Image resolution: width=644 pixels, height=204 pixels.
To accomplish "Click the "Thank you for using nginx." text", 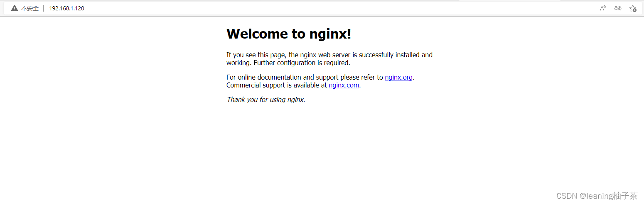I will (266, 100).
